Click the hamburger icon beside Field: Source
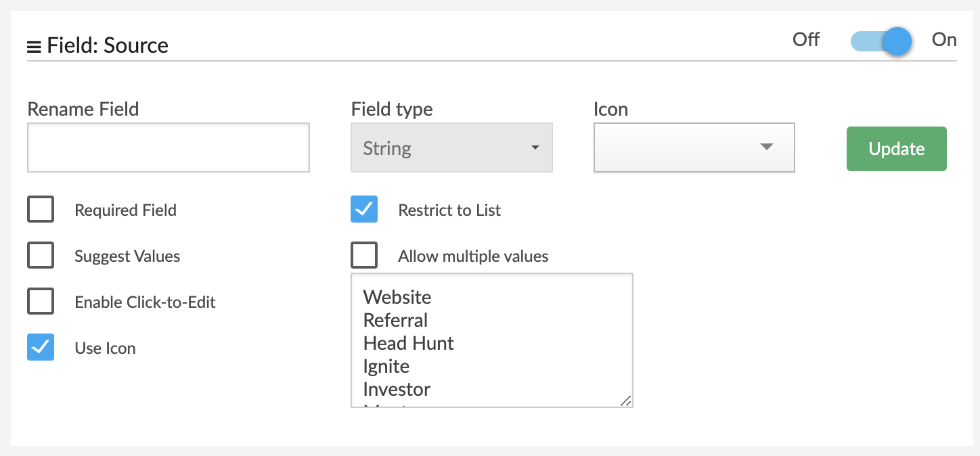Screen dimensions: 980x456 (x=34, y=47)
